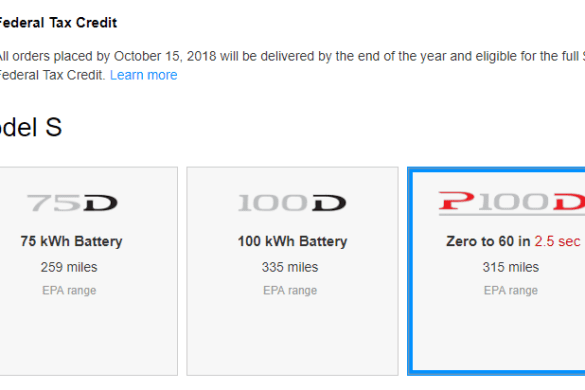The width and height of the screenshot is (585, 390).
Task: Click EPA range label under 75D
Action: [69, 290]
